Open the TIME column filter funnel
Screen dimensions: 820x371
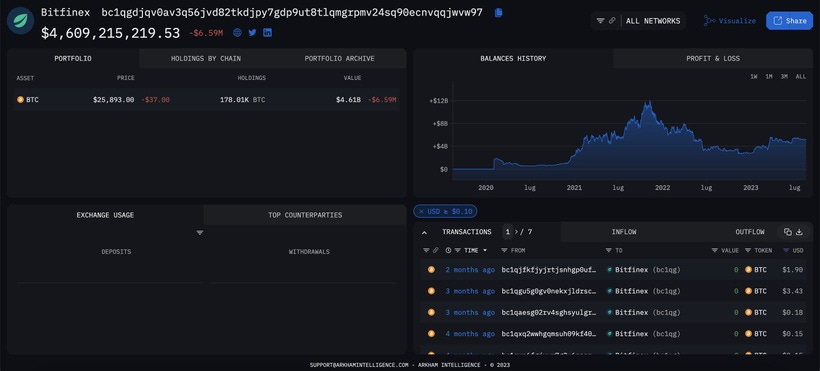pos(458,251)
